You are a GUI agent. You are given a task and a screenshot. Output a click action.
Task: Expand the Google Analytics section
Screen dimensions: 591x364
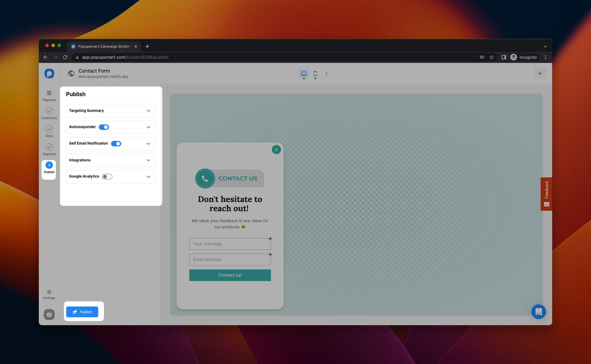coord(149,176)
